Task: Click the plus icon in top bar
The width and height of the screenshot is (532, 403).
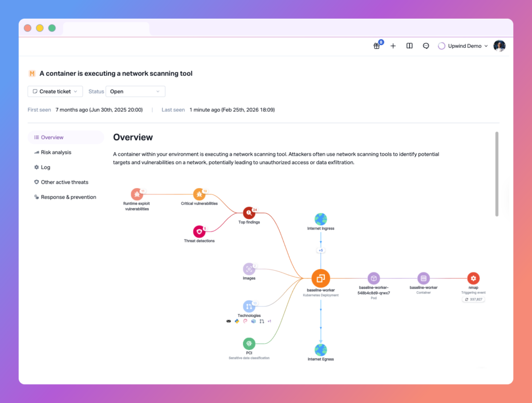Action: tap(393, 46)
